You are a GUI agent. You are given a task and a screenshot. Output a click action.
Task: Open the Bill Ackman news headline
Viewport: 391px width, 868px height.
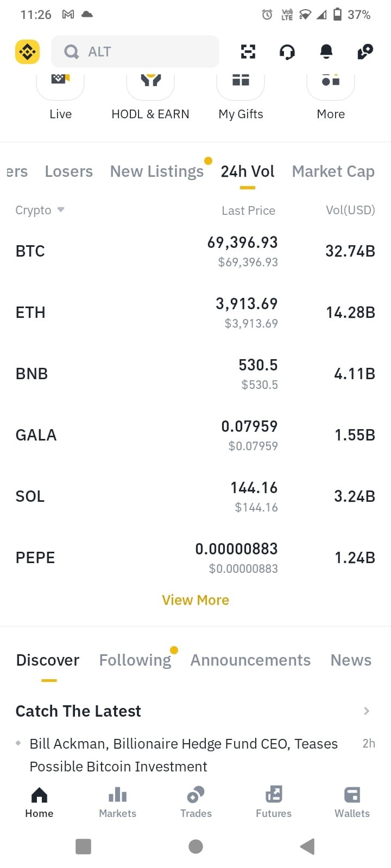184,755
